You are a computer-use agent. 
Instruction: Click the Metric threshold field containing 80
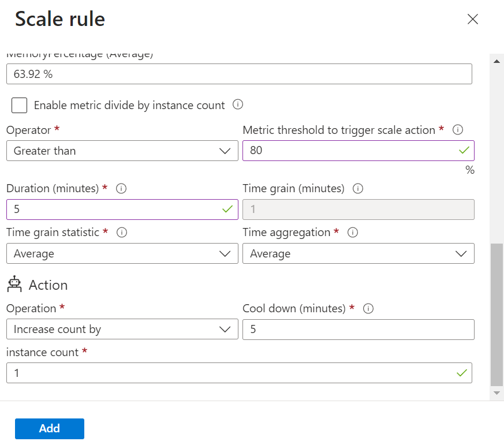(x=349, y=151)
